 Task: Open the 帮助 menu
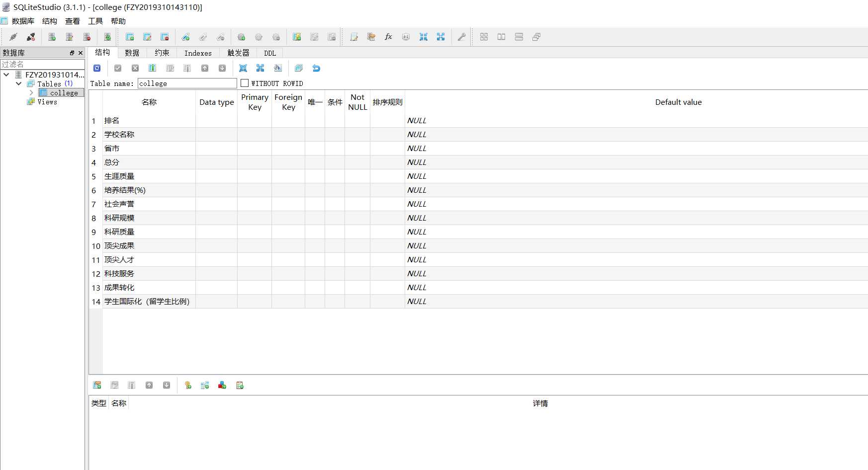[118, 21]
